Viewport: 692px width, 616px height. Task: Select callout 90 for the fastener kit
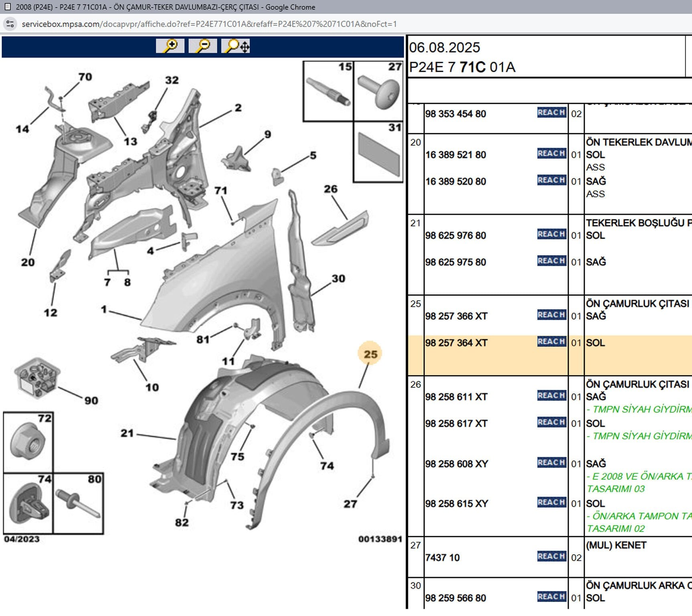click(x=91, y=400)
